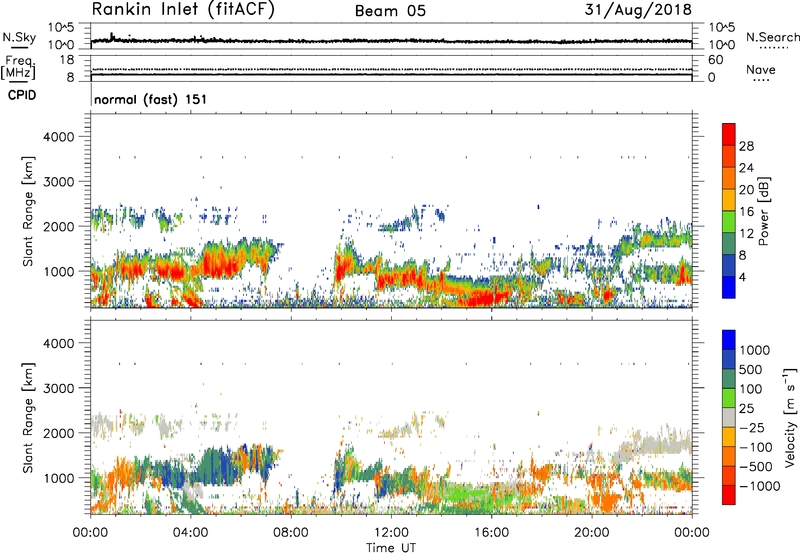Click the '12:00' time axis label

point(391,533)
